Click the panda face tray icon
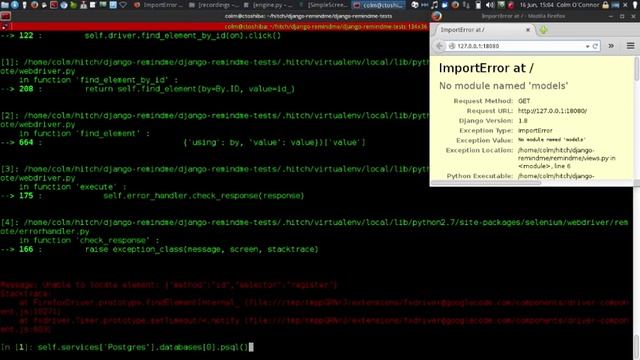 coord(415,5)
